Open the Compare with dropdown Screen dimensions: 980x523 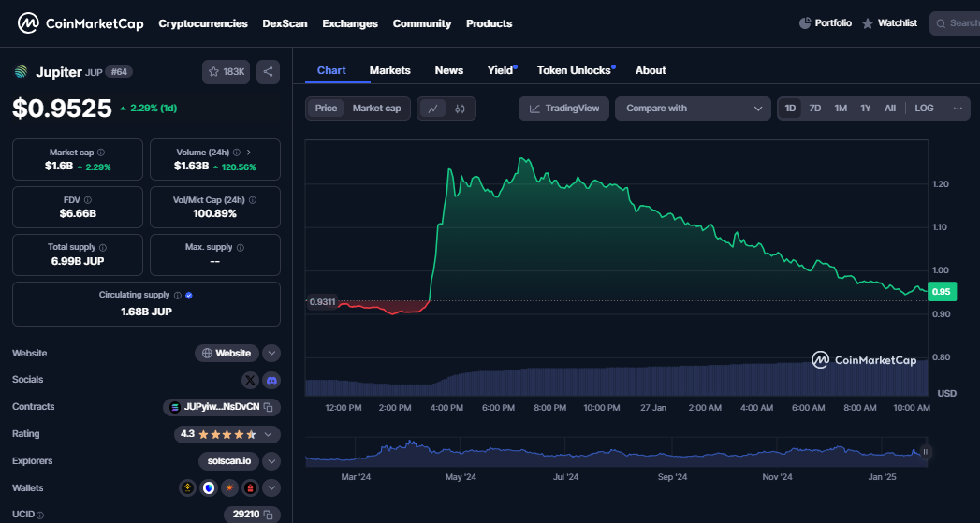click(x=693, y=109)
